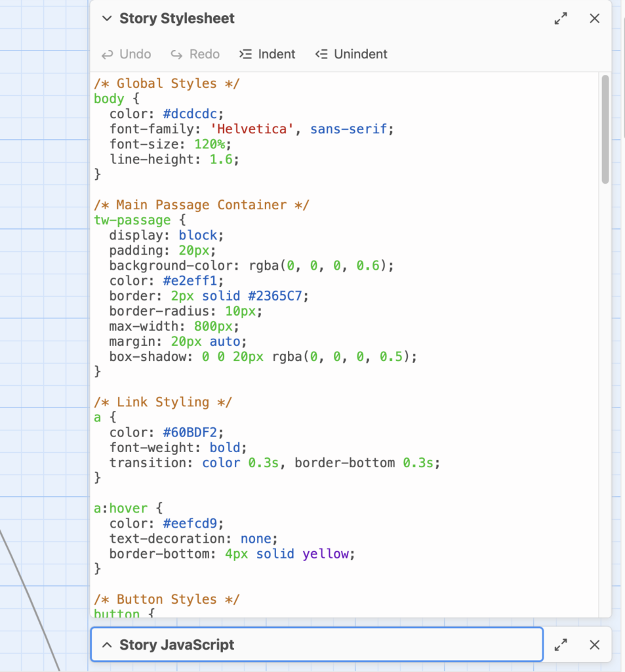The image size is (625, 672).
Task: Click the '/* Main Passage Container */' comment
Action: 201,205
